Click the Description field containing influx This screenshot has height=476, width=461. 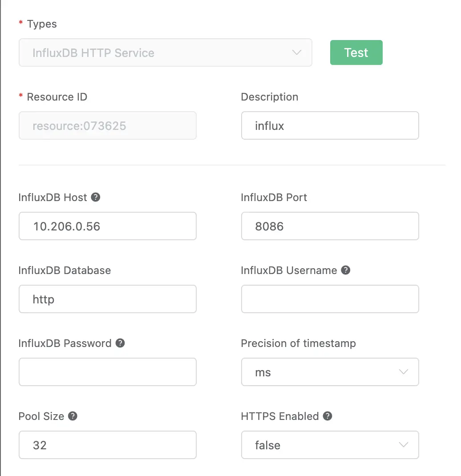pos(330,125)
